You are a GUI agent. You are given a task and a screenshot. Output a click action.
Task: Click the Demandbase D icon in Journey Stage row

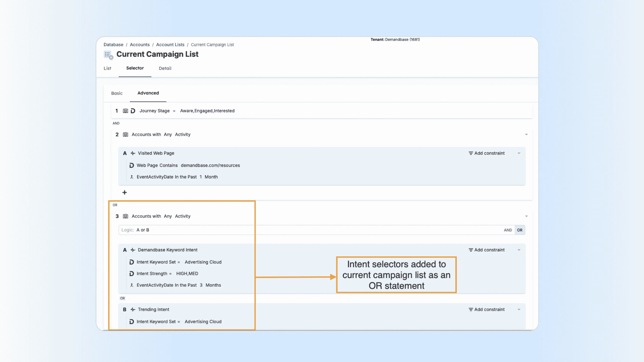point(133,111)
